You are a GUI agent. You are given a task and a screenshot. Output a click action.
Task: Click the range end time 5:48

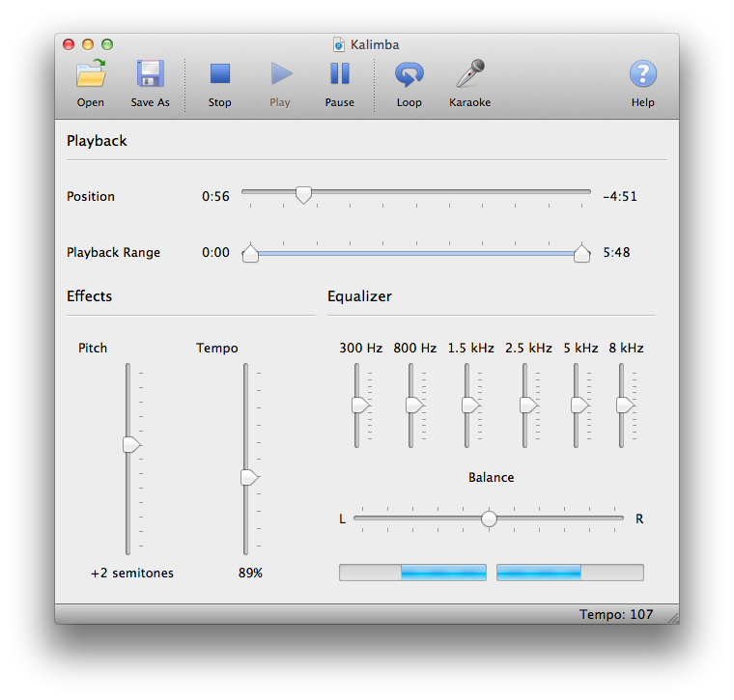tap(616, 253)
